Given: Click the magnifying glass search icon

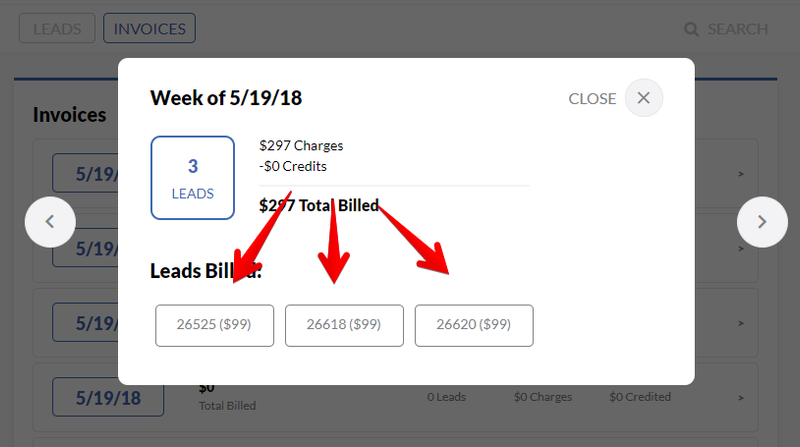Looking at the screenshot, I should click(691, 29).
